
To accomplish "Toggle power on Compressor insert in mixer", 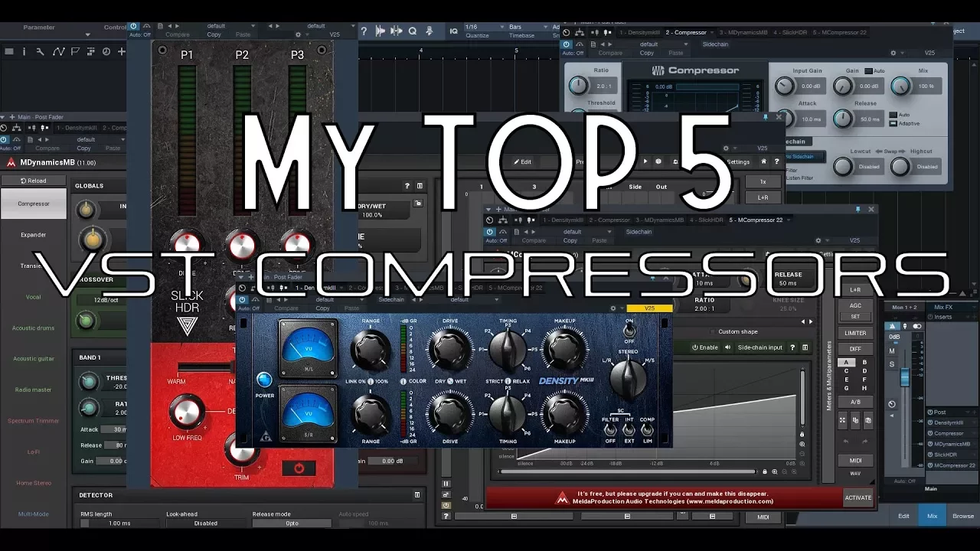I will [x=930, y=433].
